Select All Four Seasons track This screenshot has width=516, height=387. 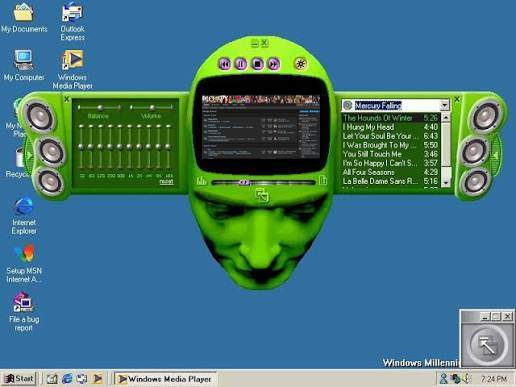pyautogui.click(x=390, y=172)
